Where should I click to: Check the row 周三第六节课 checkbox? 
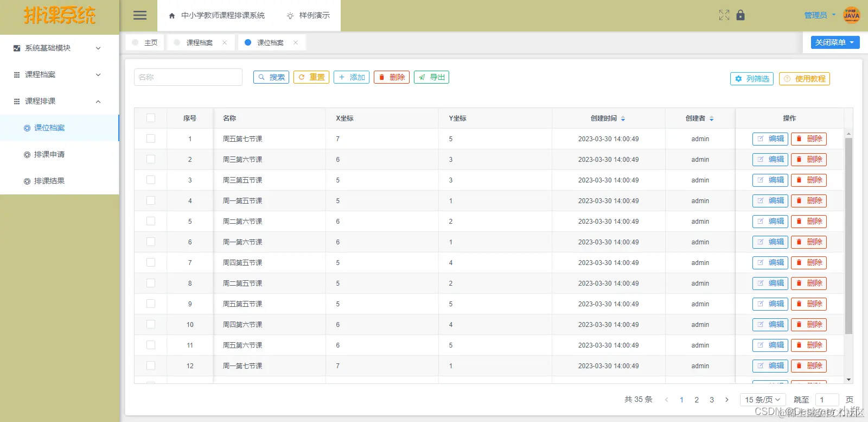pos(151,159)
